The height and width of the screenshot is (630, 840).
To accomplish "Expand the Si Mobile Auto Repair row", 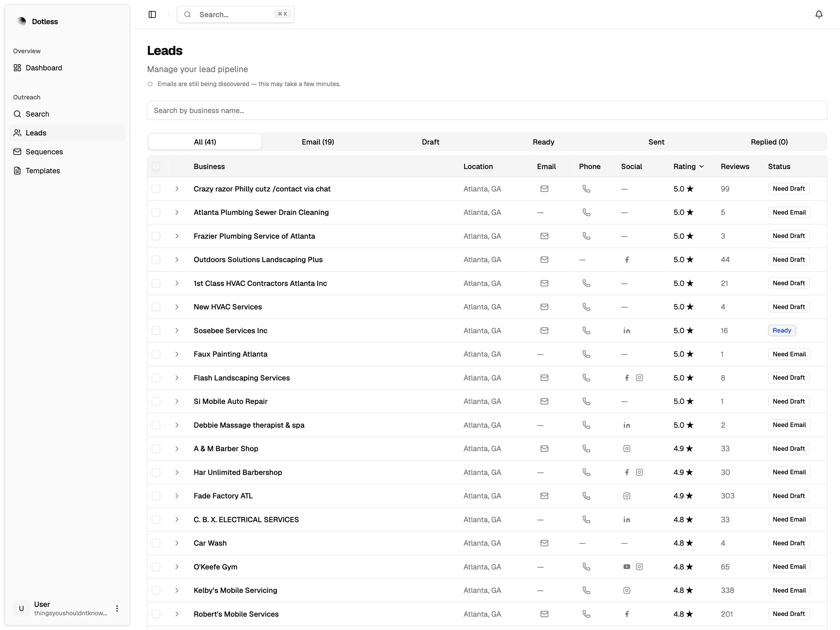I will [x=177, y=401].
